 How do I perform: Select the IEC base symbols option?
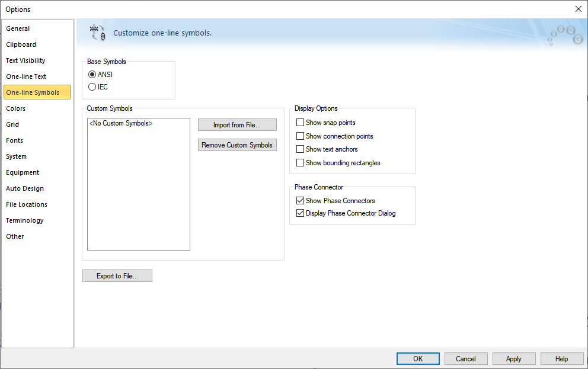92,87
